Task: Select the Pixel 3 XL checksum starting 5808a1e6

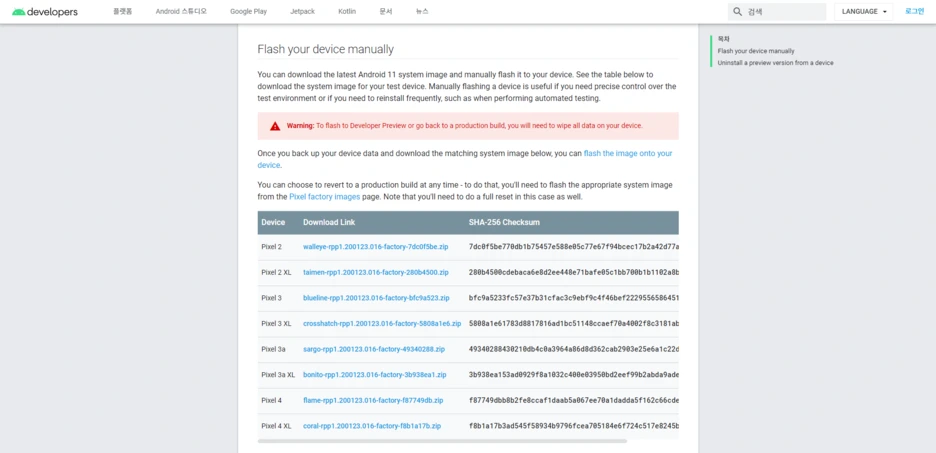Action: pyautogui.click(x=574, y=323)
